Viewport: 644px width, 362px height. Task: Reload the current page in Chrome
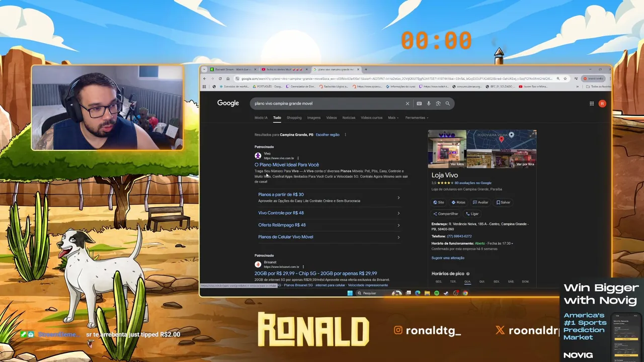[220, 78]
